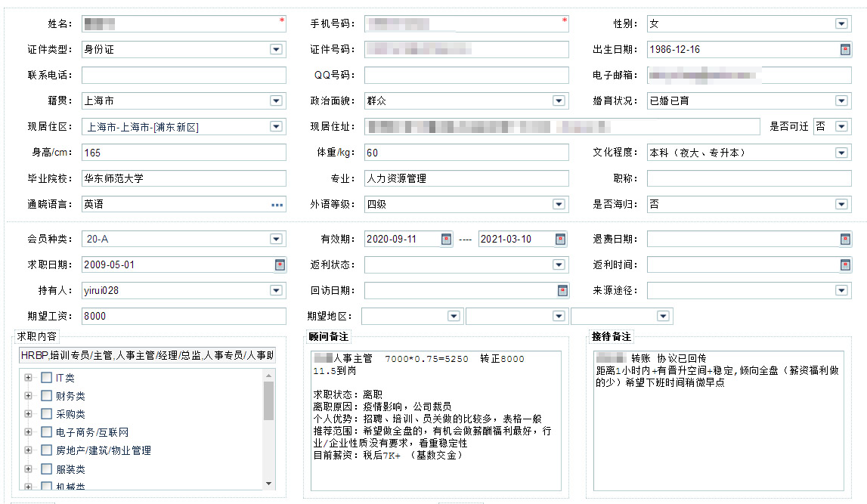867x504 pixels.
Task: Open the 返利时间 calendar picker
Action: (845, 264)
